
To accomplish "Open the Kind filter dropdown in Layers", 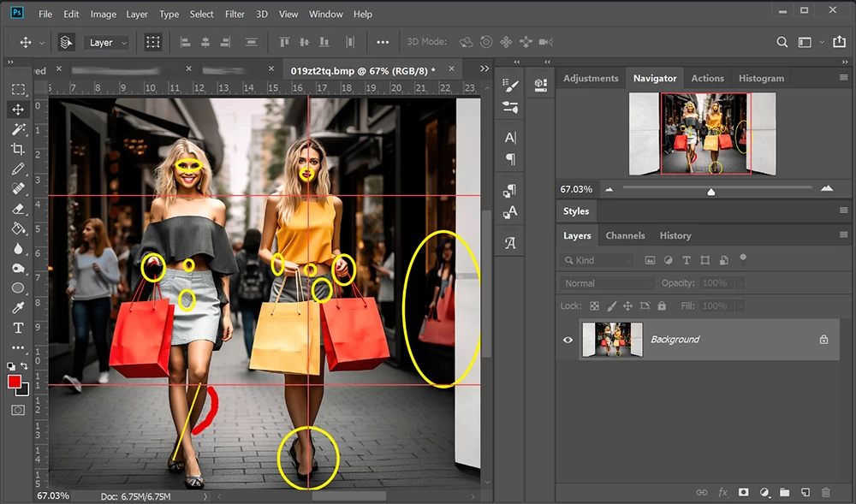I will [597, 260].
